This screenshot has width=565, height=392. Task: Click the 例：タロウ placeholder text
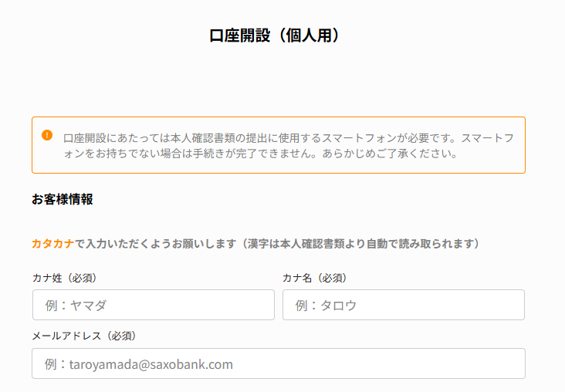pyautogui.click(x=326, y=306)
